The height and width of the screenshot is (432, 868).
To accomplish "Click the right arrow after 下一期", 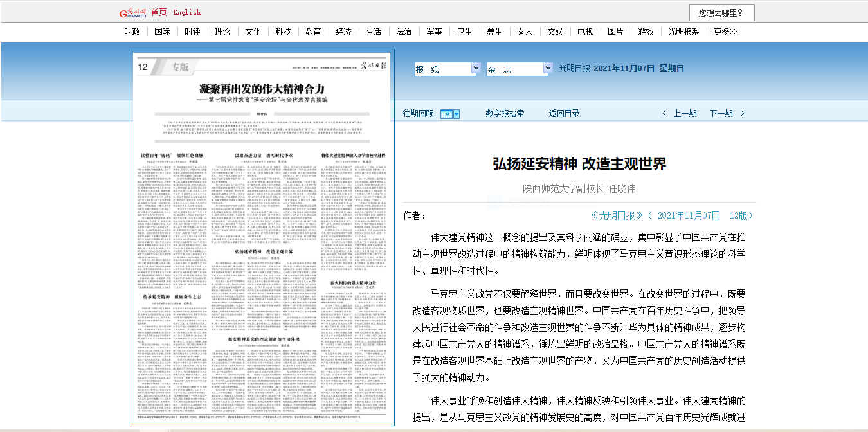I will pyautogui.click(x=743, y=114).
